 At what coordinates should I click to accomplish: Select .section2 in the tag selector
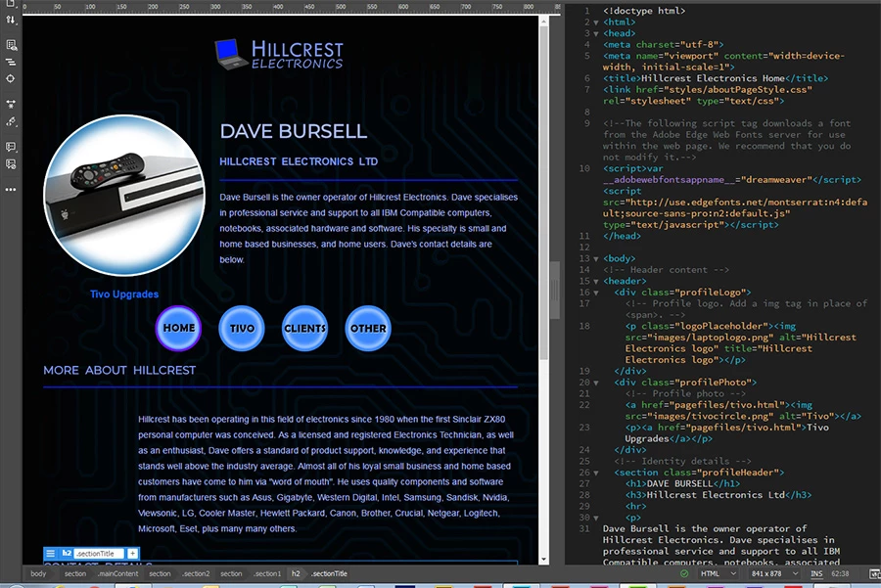point(196,573)
